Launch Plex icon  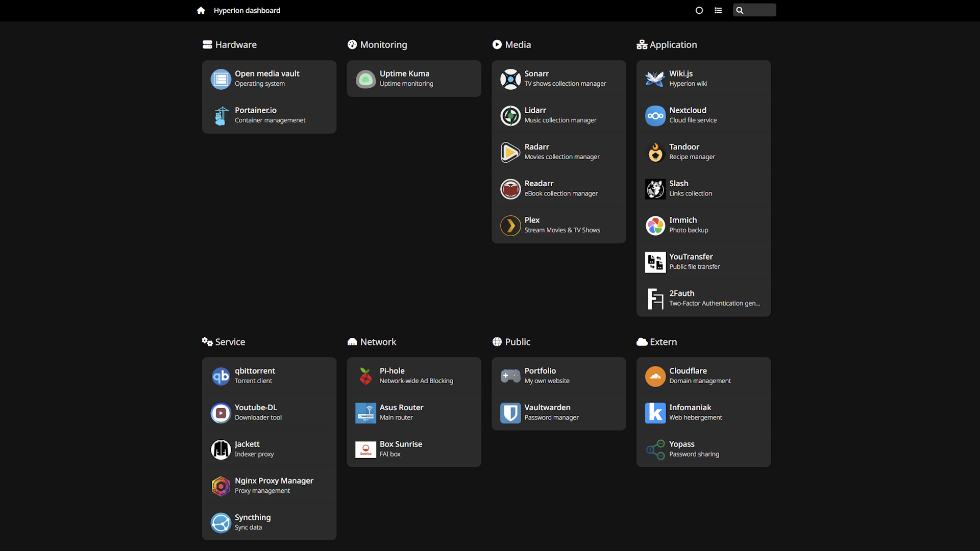[510, 226]
